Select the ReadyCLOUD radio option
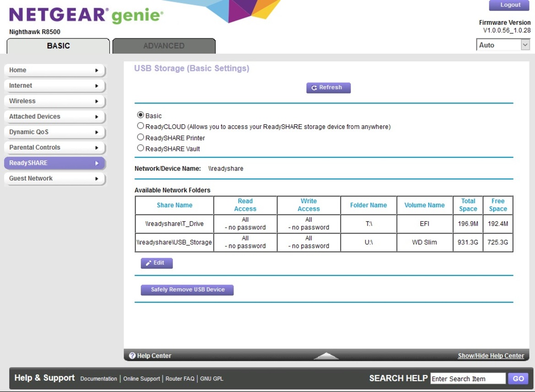 click(140, 126)
